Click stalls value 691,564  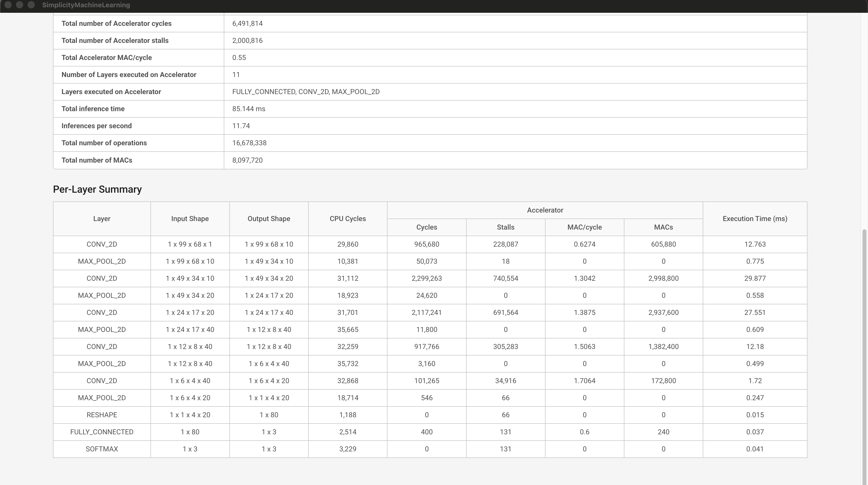click(x=505, y=313)
